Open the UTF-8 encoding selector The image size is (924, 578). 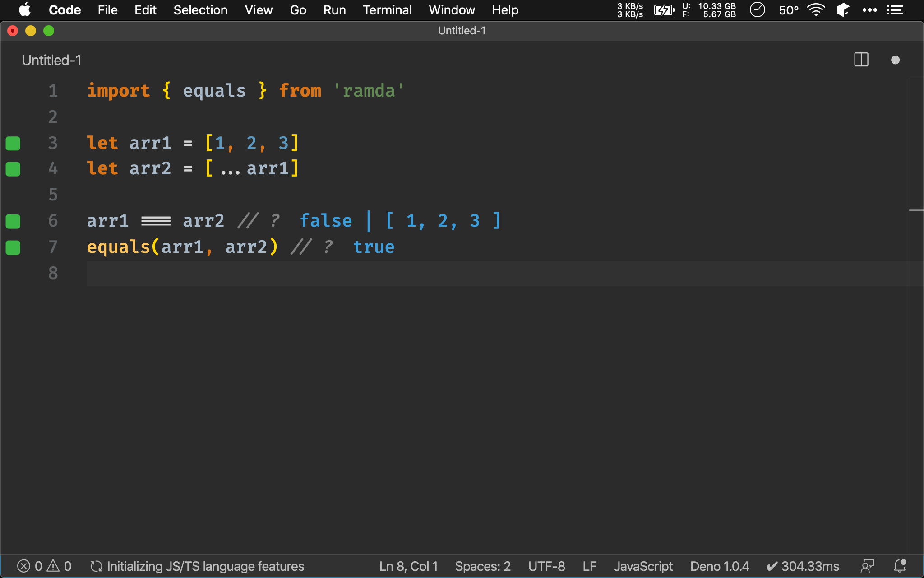pos(546,566)
